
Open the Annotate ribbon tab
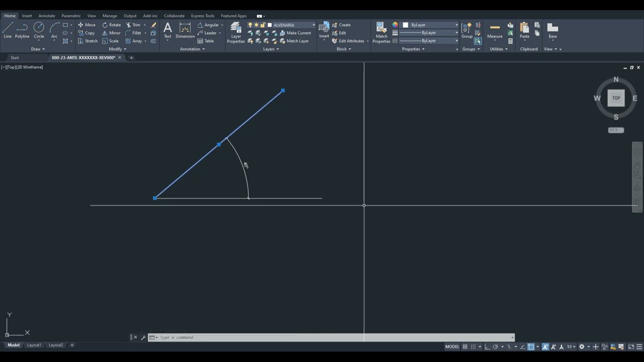pyautogui.click(x=47, y=16)
